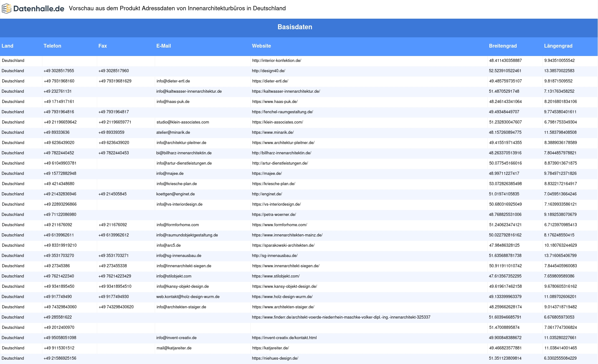598x364 pixels.
Task: Select the Telefon column header
Action: [x=52, y=46]
